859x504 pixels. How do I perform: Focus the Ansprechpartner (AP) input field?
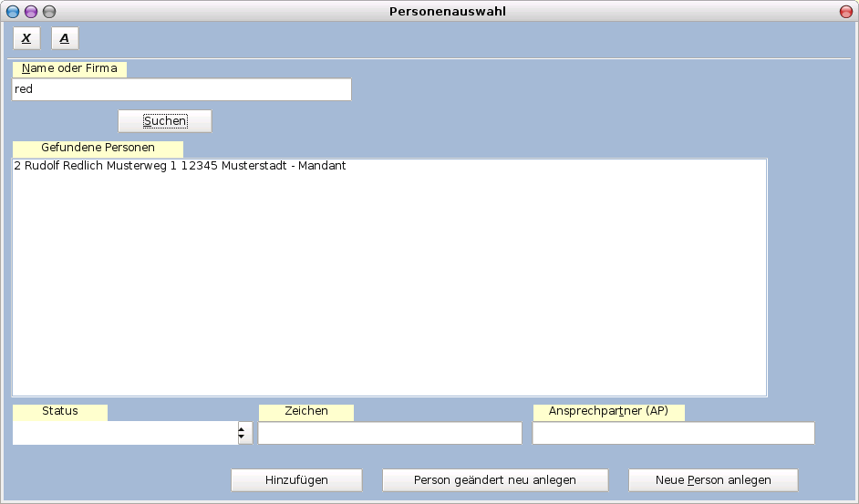[x=673, y=433]
